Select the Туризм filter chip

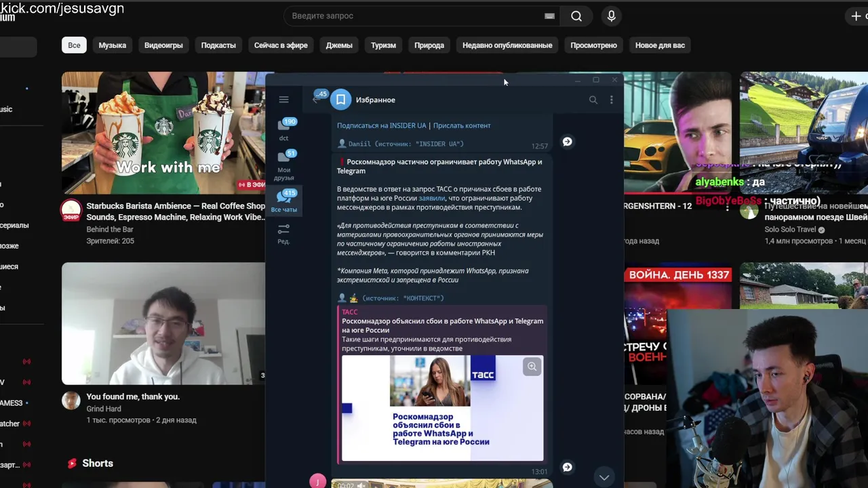tap(383, 45)
